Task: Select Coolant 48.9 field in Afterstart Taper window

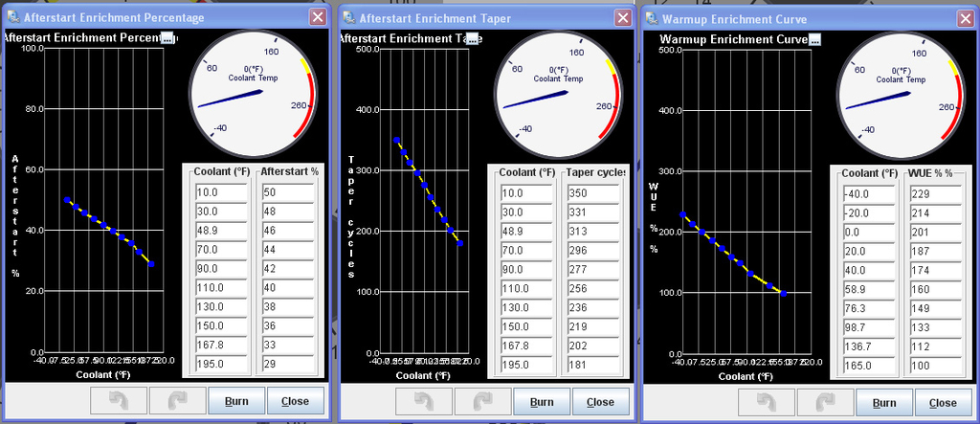Action: coord(527,231)
